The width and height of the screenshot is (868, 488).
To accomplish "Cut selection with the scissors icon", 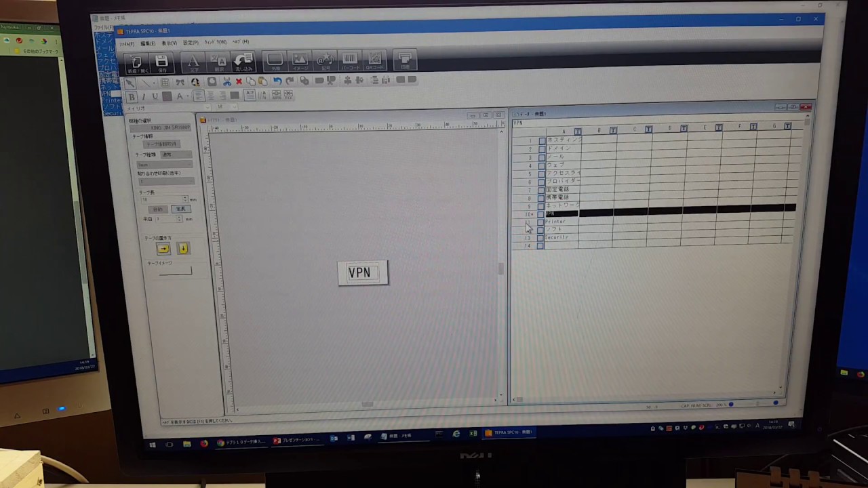I will coord(226,81).
